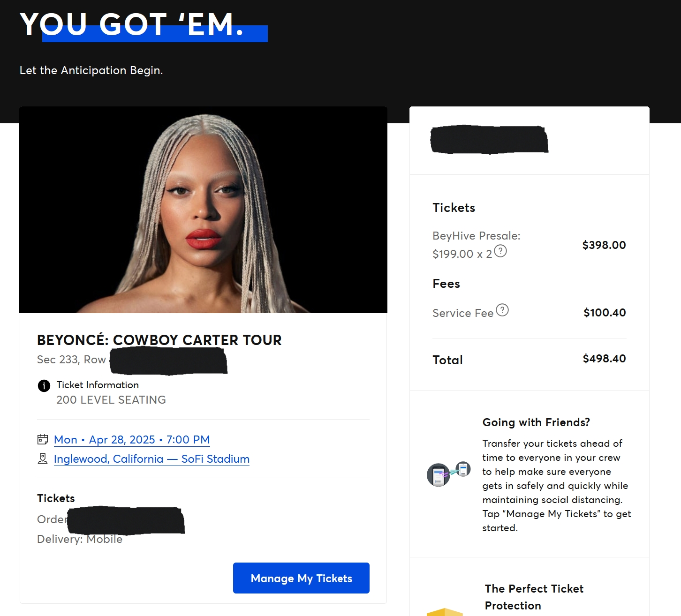Click the calendar icon beside the event date
The image size is (681, 616).
pos(43,439)
